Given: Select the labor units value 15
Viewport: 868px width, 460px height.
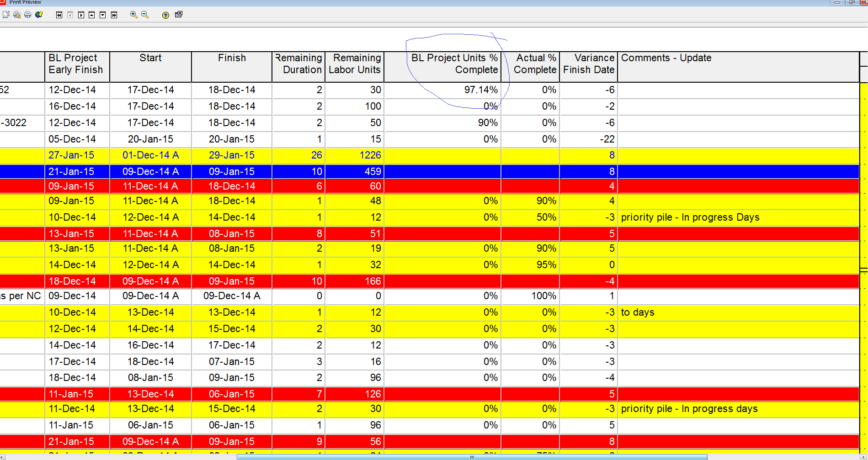Looking at the screenshot, I should click(x=354, y=139).
